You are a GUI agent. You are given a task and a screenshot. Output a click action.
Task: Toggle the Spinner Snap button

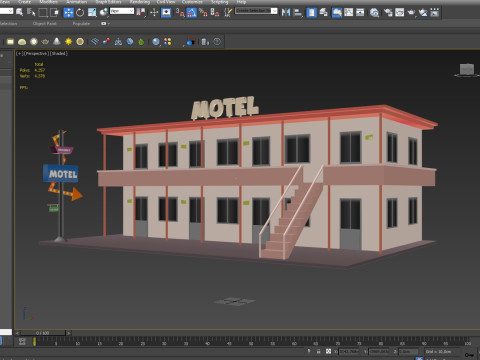215,13
